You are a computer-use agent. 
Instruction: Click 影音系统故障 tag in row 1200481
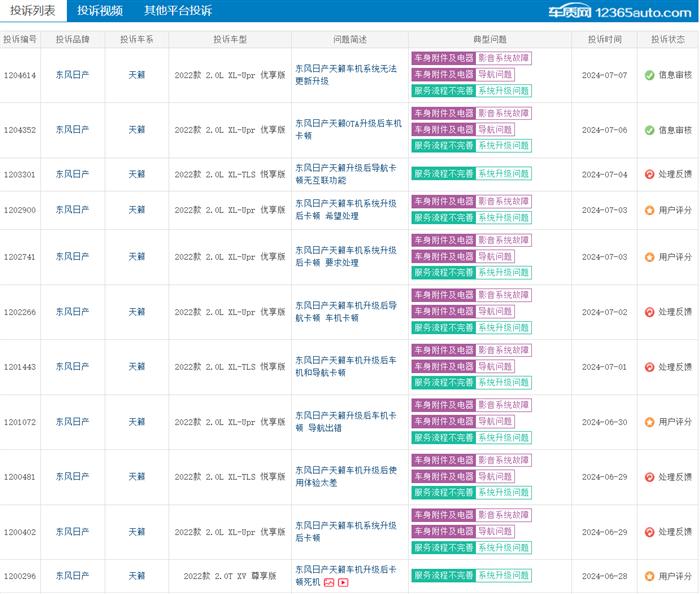point(504,460)
